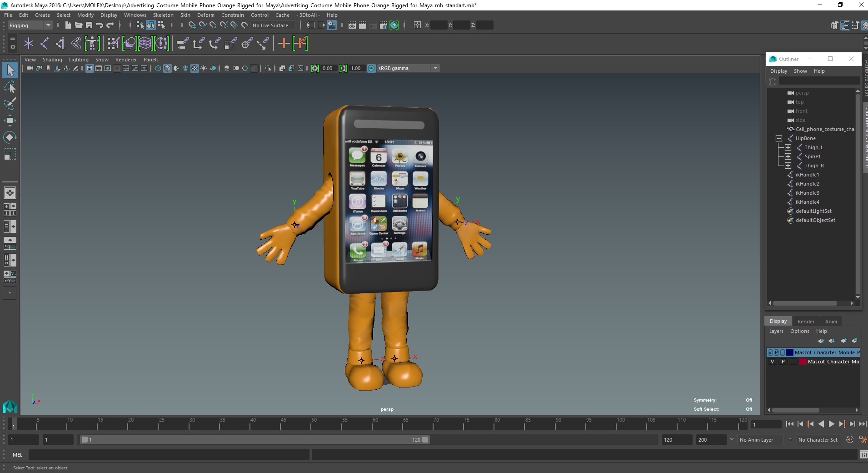Expand Spine1 in the Outliner
This screenshot has width=868, height=473.
[x=788, y=156]
